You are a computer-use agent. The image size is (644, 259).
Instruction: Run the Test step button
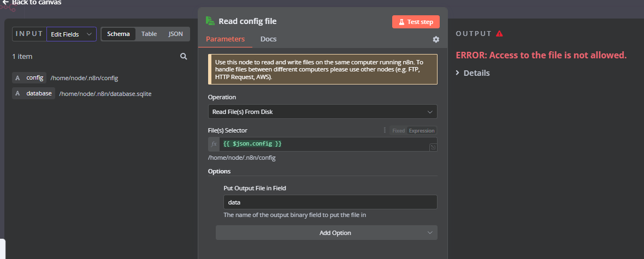pos(416,22)
